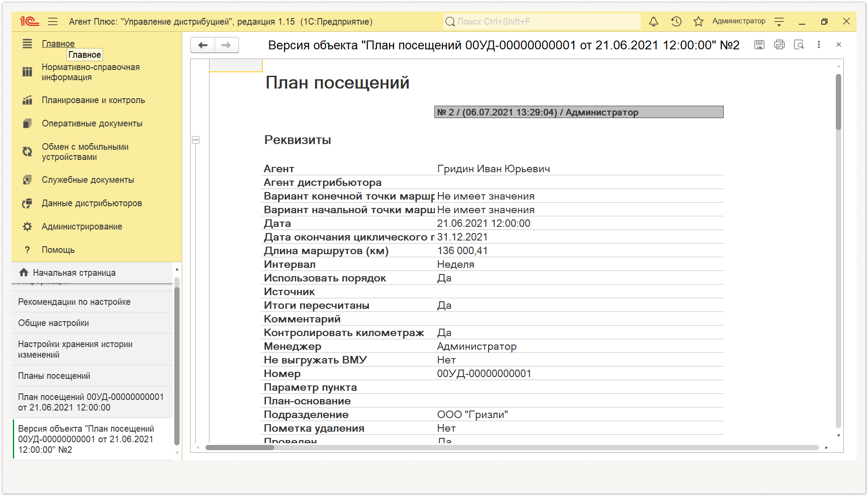The height and width of the screenshot is (496, 868).
Task: Open the 1C main menu hamburger icon
Action: tap(53, 21)
